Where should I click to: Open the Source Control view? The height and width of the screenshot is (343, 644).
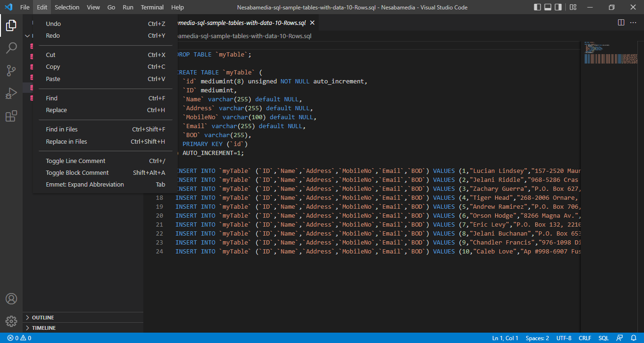point(11,71)
